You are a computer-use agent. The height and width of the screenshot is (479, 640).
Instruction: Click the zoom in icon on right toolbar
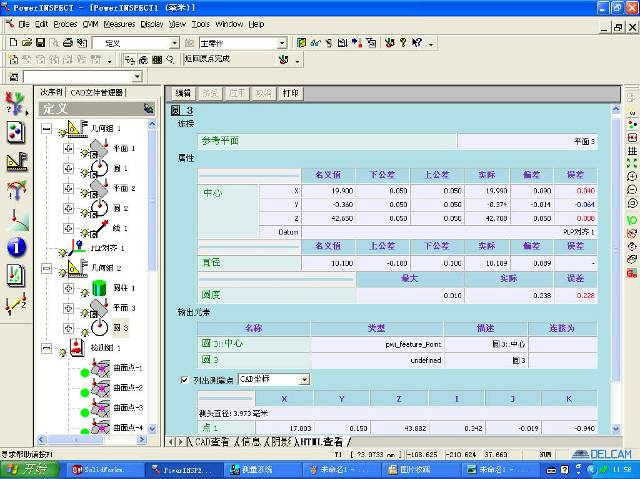[632, 177]
